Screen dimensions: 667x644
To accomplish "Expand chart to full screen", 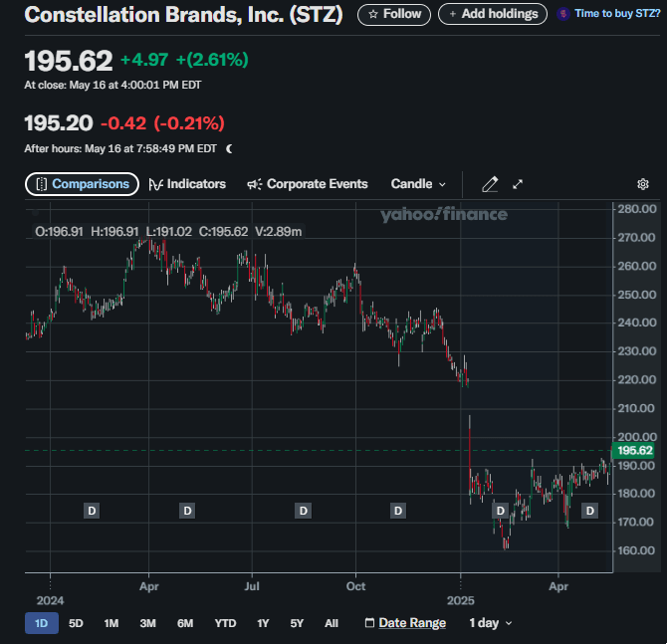I will pyautogui.click(x=518, y=184).
